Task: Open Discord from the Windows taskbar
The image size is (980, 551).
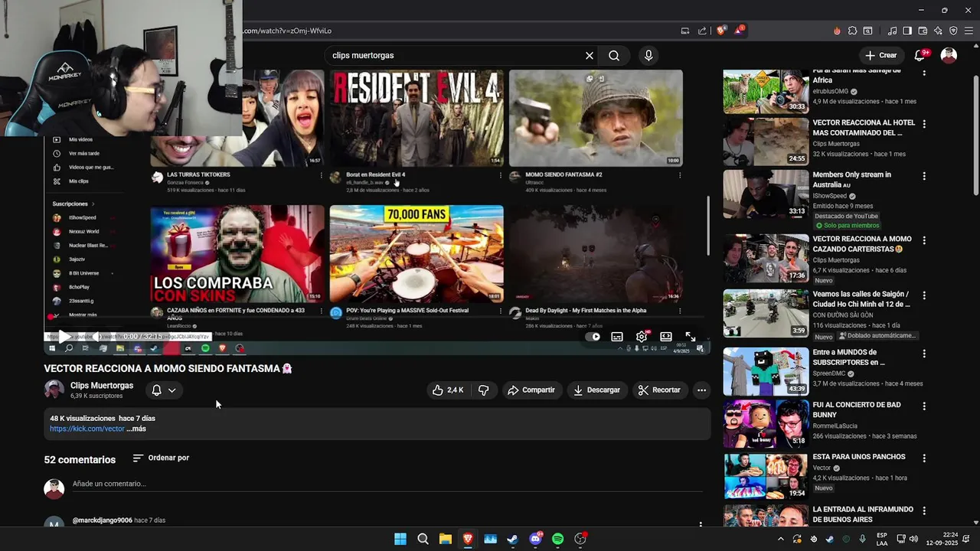Action: point(536,539)
